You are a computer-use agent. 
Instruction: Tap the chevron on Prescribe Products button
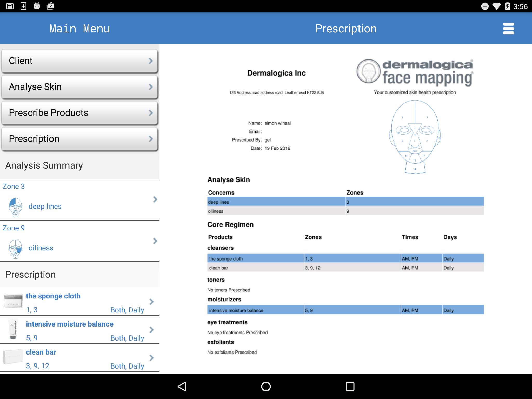pyautogui.click(x=151, y=113)
